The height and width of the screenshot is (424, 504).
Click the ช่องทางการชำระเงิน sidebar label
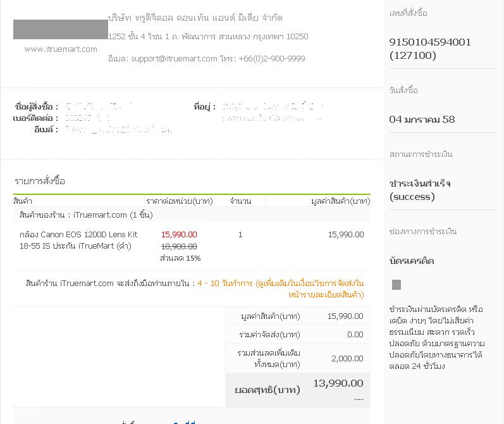pos(422,232)
